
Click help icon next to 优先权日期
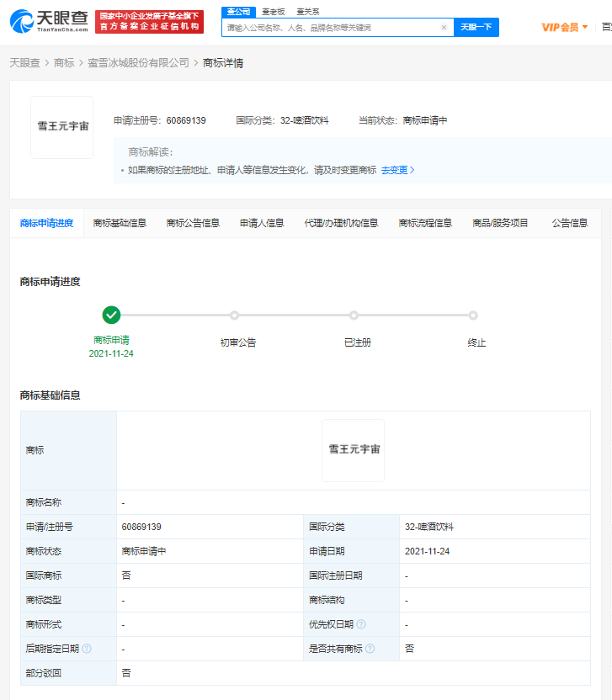click(361, 624)
